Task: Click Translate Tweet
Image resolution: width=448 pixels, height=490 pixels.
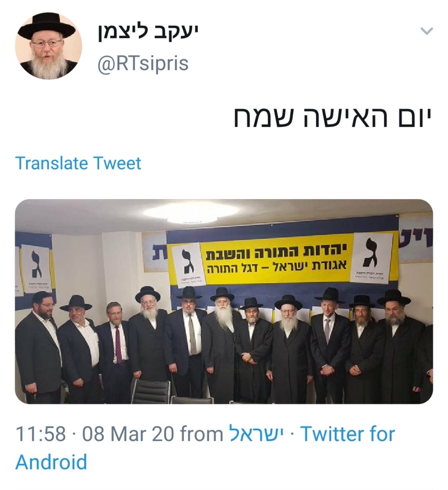Action: (78, 163)
